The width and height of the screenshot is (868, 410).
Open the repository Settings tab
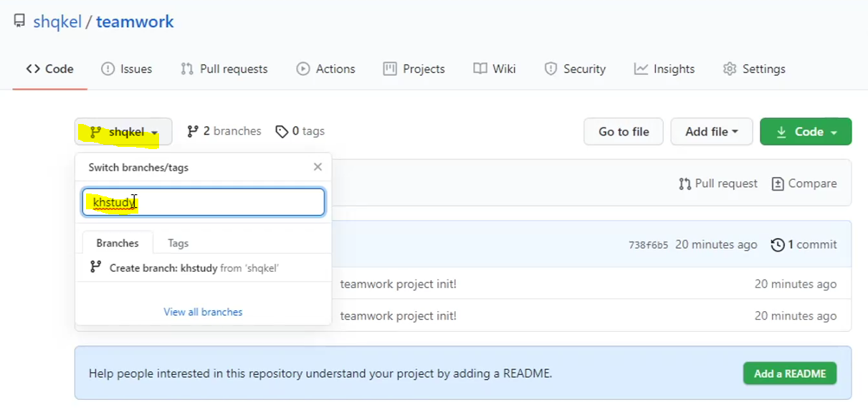point(755,69)
